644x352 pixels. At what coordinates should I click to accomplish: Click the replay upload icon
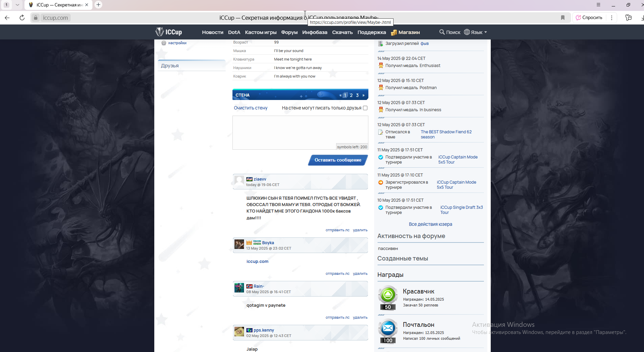[381, 44]
